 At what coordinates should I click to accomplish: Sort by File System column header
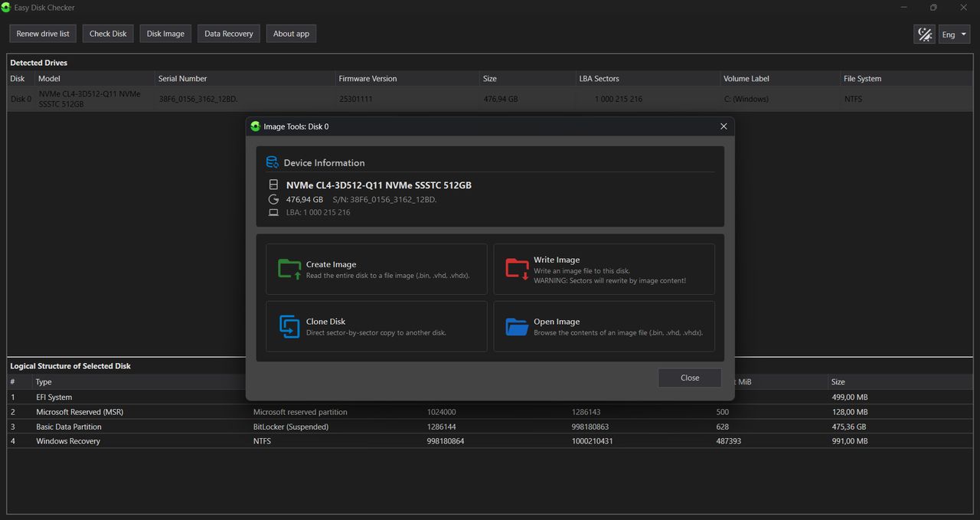click(862, 79)
